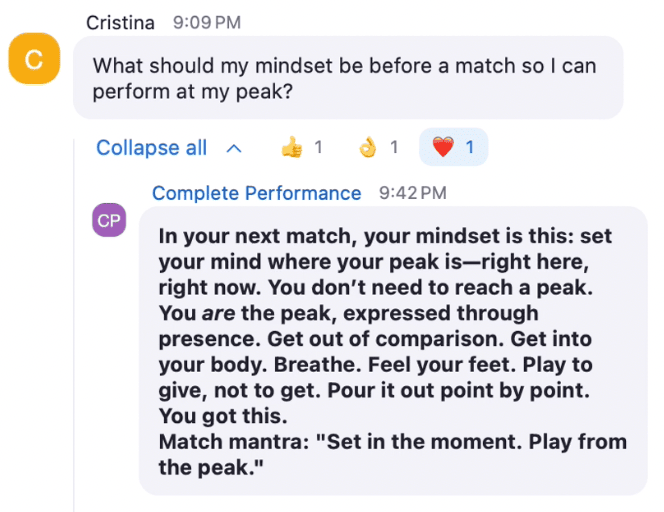Click the thumbs up reaction count
664x512 pixels.
pos(318,147)
